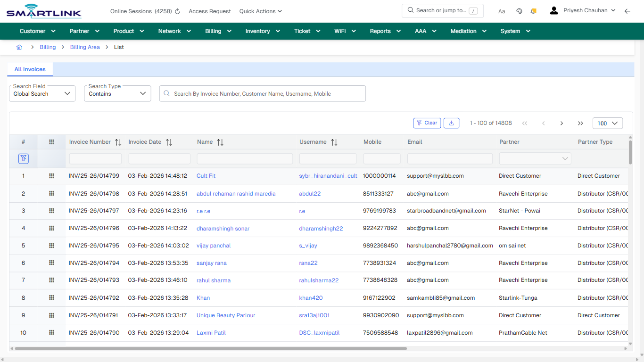This screenshot has height=362, width=644.
Task: Open the notifications bell
Action: click(x=533, y=11)
